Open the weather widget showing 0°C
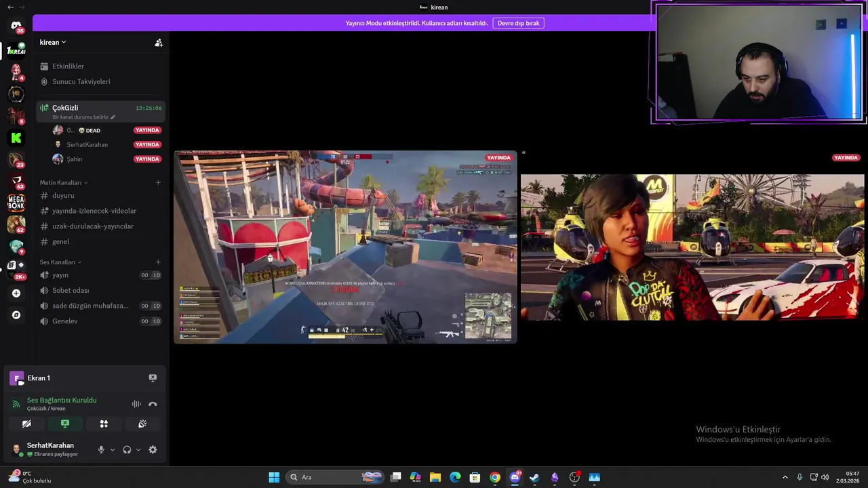 (x=31, y=476)
